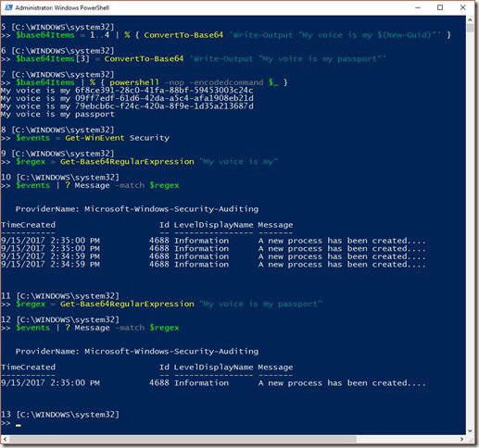The height and width of the screenshot is (448, 479).
Task: Click the last 2:34:59 PM event row
Action: [x=213, y=265]
